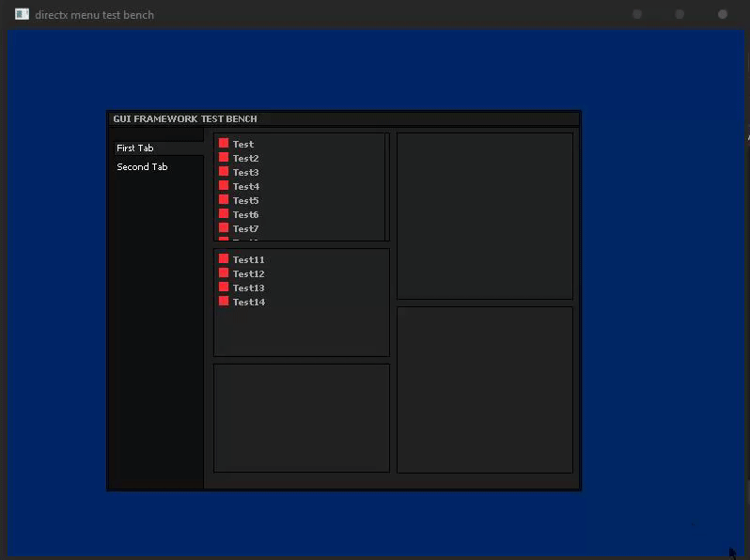Image resolution: width=750 pixels, height=560 pixels.
Task: Toggle the Test3 checkbox
Action: (224, 171)
